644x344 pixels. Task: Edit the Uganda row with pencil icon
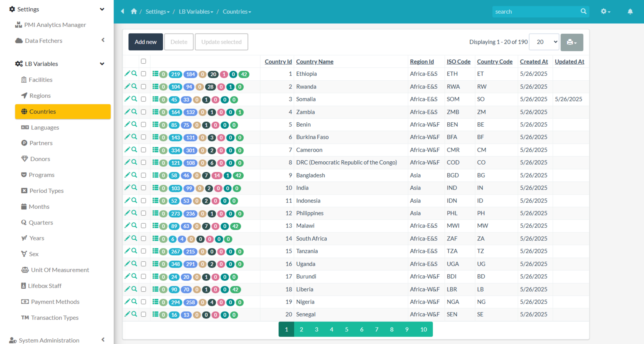(127, 264)
